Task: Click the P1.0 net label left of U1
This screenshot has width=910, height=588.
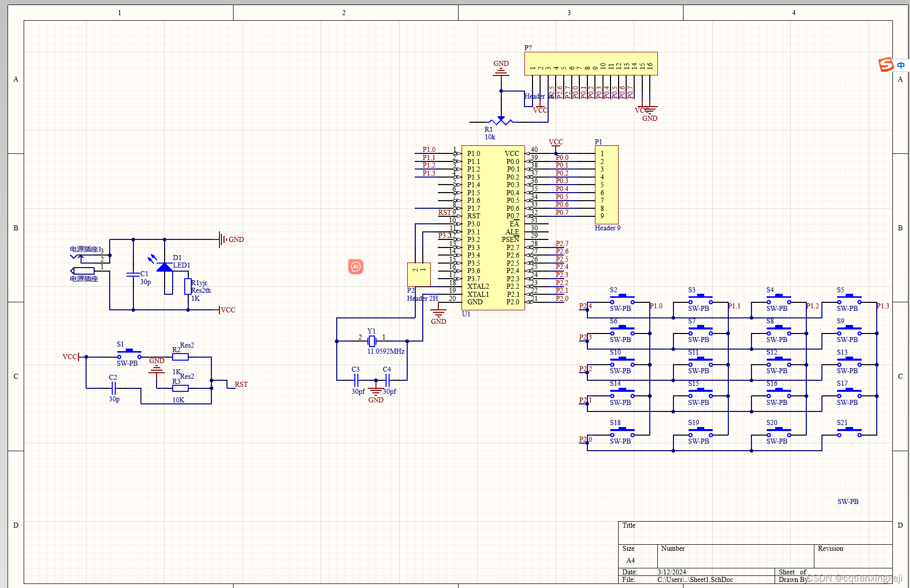Action: (429, 149)
